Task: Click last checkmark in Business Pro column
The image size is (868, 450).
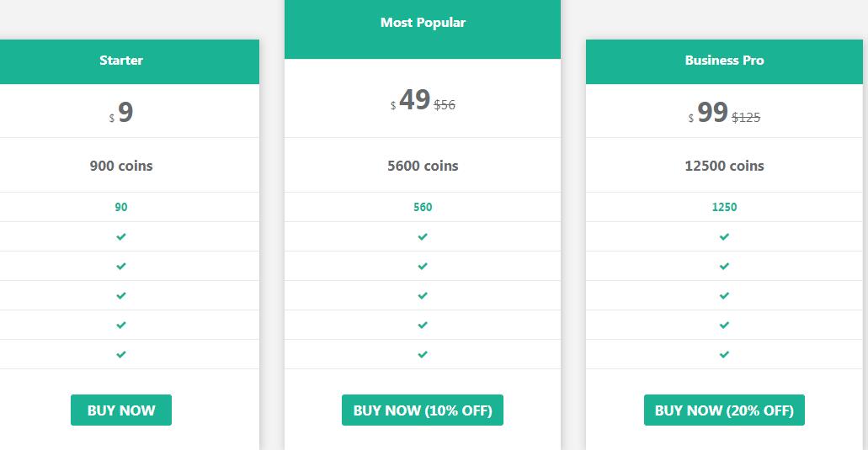Action: (x=724, y=354)
